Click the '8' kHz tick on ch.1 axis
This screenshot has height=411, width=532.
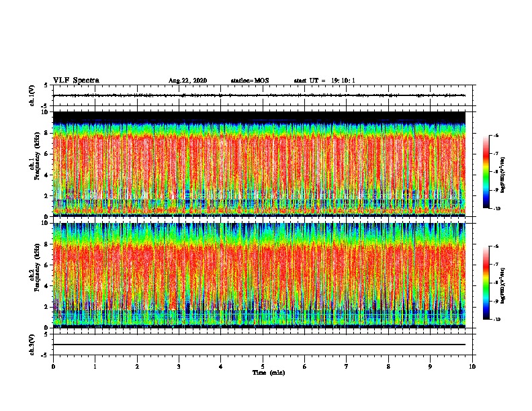(47, 133)
